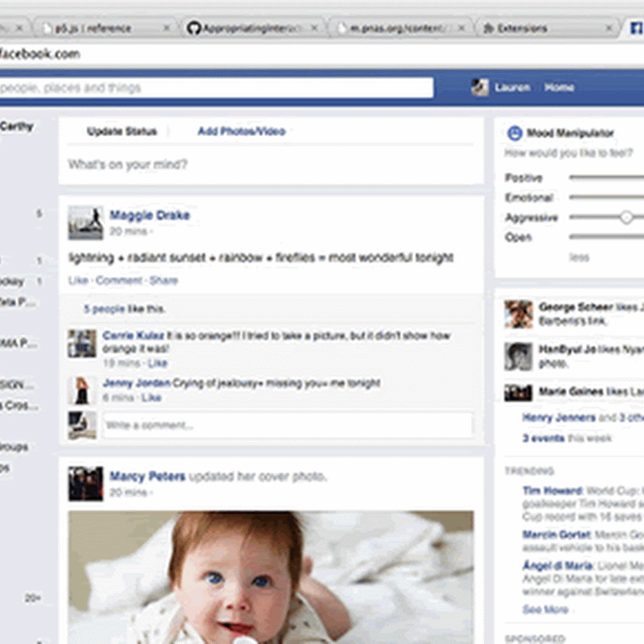Image resolution: width=644 pixels, height=644 pixels.
Task: Adjust the Emotional mood slider
Action: click(x=607, y=197)
